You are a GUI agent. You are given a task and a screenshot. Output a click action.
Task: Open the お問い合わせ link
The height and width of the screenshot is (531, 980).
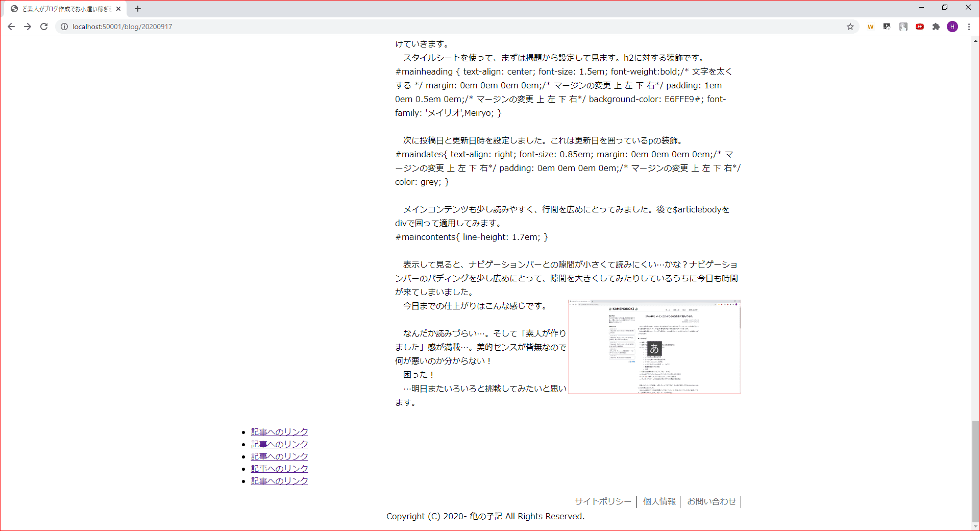pos(712,501)
